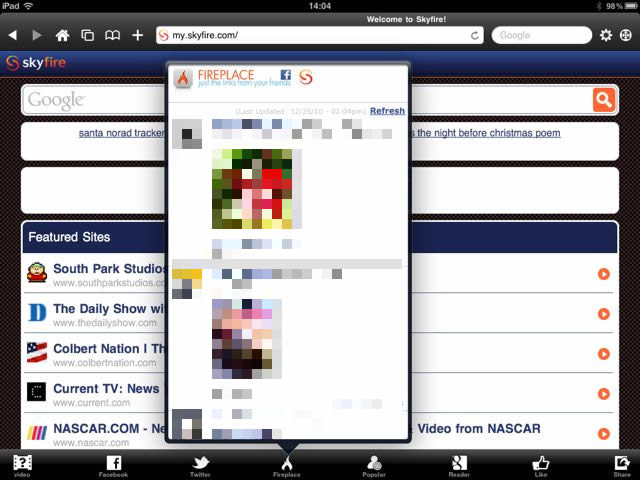640x480 pixels.
Task: Open Current TV: News featured site
Action: (x=94, y=394)
